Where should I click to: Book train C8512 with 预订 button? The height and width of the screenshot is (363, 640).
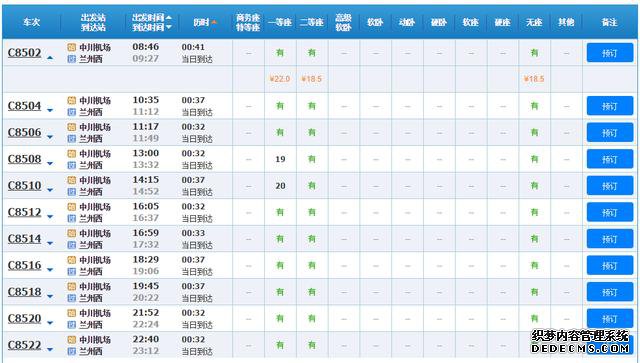610,212
